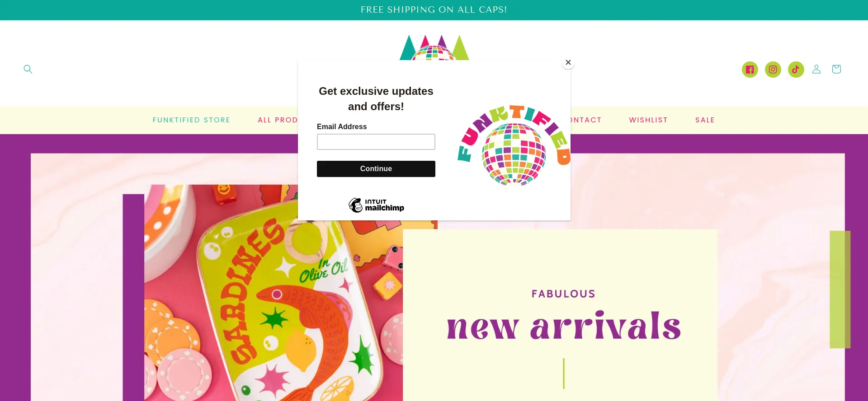Click the Funktified header logo
The image size is (868, 401).
pyautogui.click(x=434, y=47)
